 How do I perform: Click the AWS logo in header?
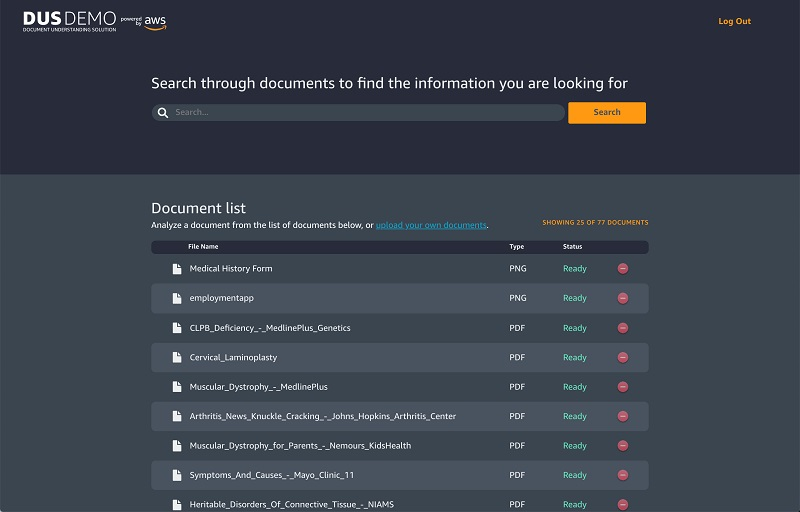155,22
